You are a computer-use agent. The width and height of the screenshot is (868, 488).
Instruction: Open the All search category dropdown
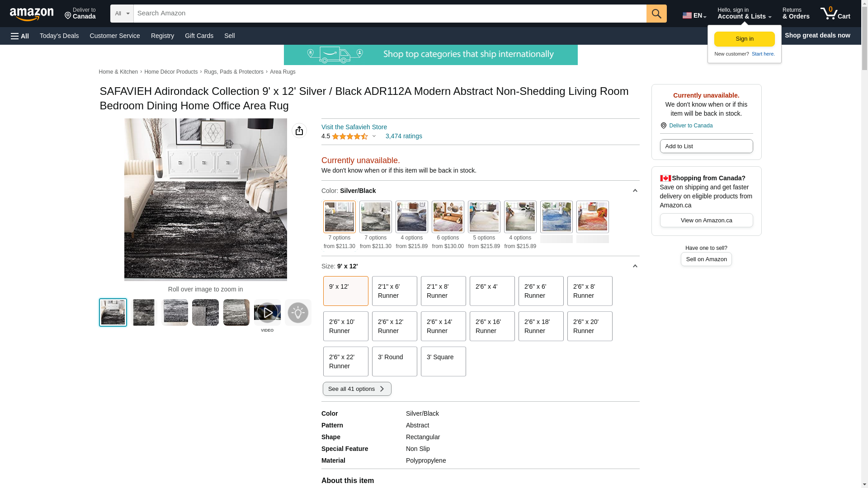122,14
